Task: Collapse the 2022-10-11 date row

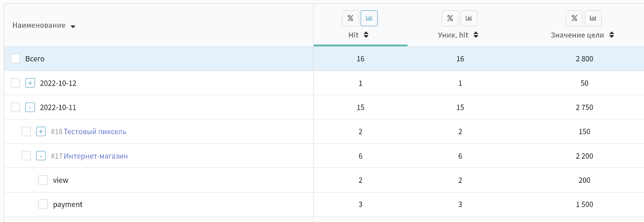Action: point(30,107)
